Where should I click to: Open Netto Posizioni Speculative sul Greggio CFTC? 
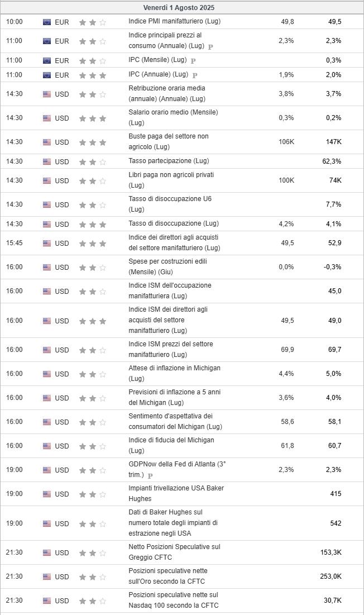pyautogui.click(x=174, y=552)
